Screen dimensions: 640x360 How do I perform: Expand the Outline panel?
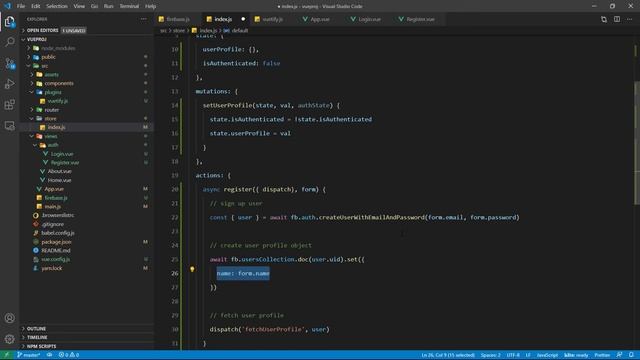pos(87,329)
